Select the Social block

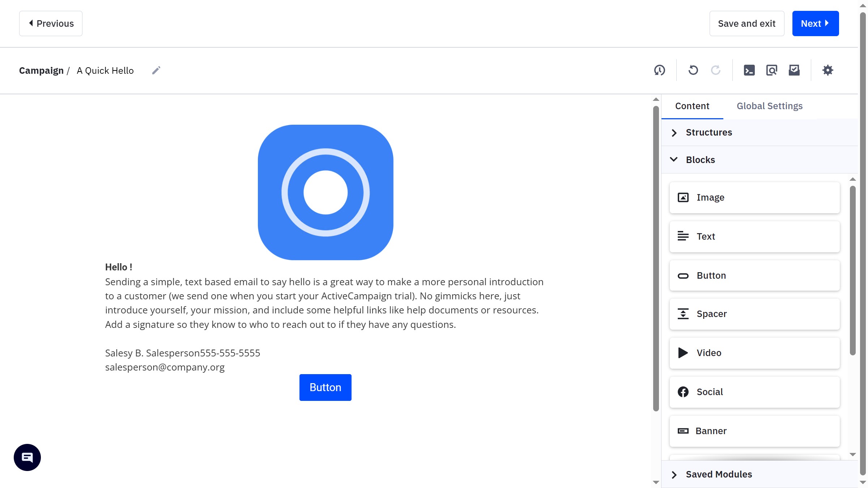pos(754,392)
